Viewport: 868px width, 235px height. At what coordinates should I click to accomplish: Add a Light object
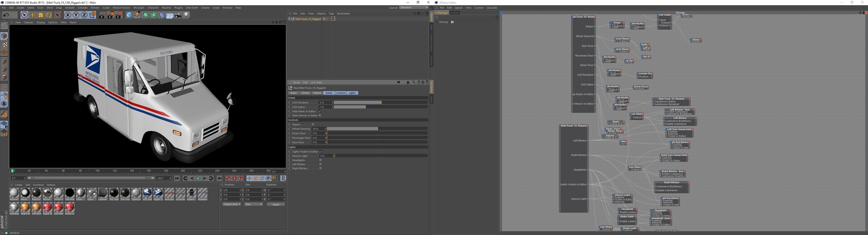[186, 15]
